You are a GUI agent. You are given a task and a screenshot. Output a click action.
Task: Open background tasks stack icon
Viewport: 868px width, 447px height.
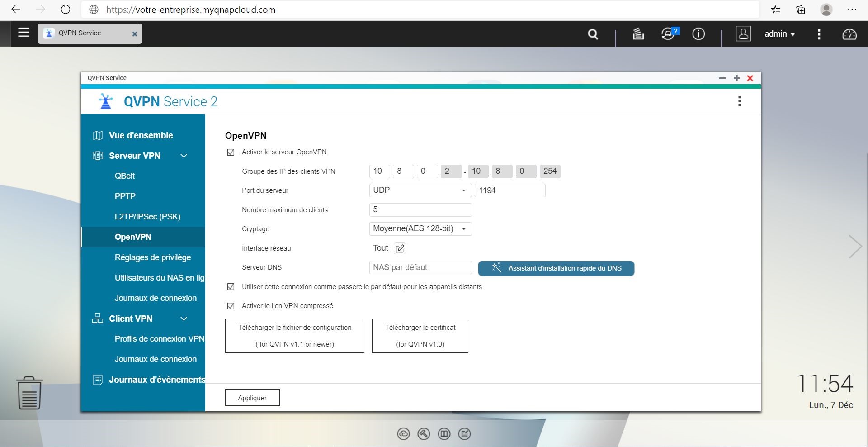[x=638, y=34]
